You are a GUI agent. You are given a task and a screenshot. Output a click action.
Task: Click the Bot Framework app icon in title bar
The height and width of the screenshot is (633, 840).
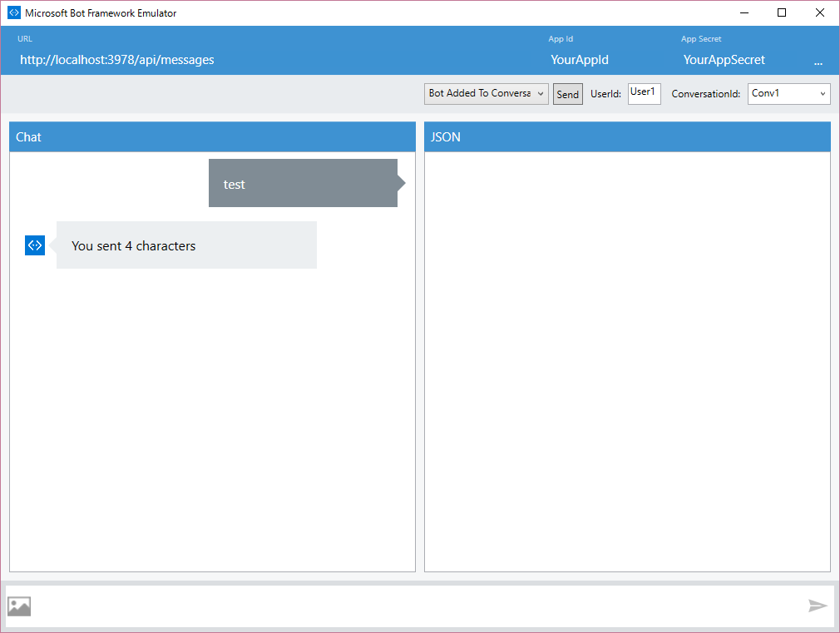pyautogui.click(x=14, y=12)
